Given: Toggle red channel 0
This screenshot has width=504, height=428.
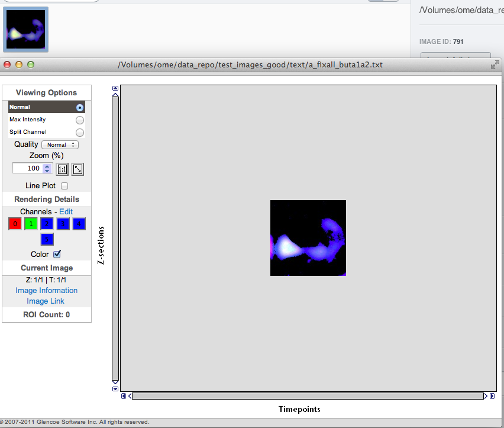Looking at the screenshot, I should (x=15, y=224).
